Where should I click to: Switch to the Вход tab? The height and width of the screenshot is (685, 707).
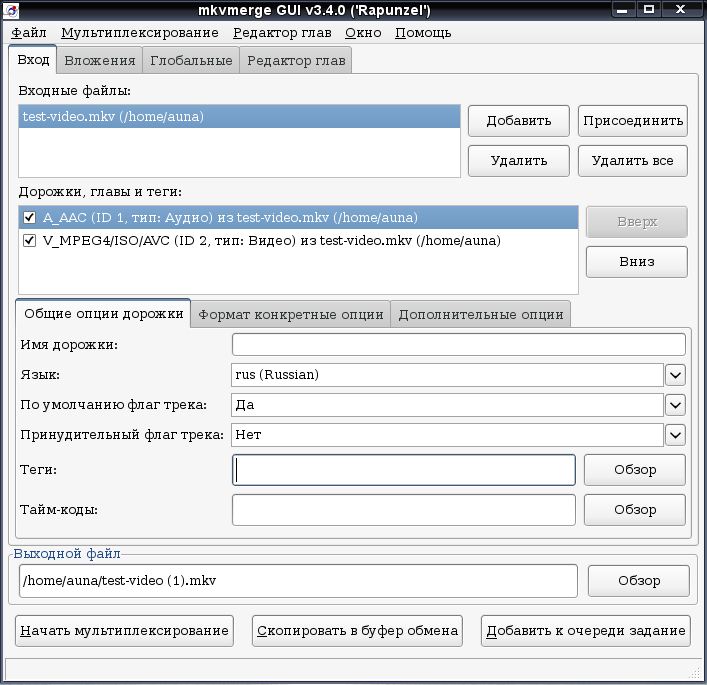click(x=33, y=60)
